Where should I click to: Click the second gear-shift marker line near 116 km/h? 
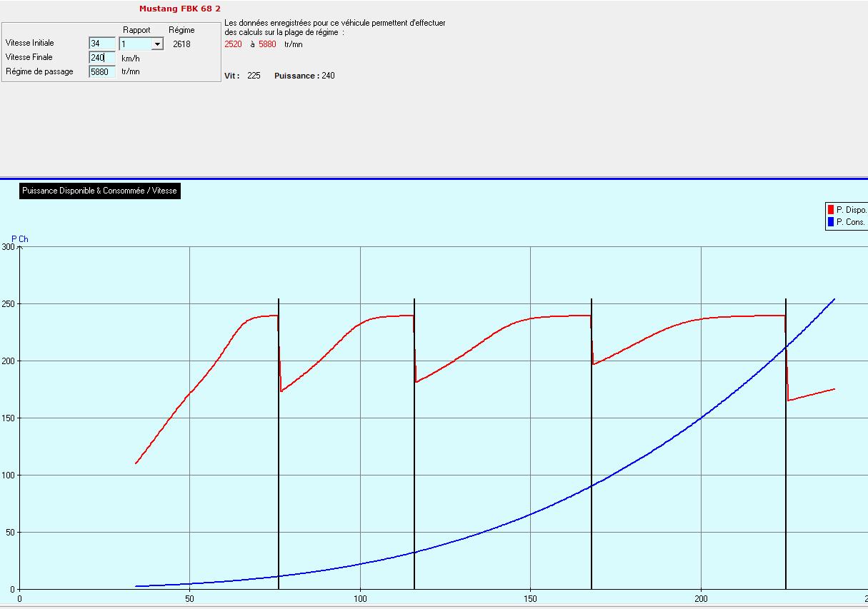(414, 443)
